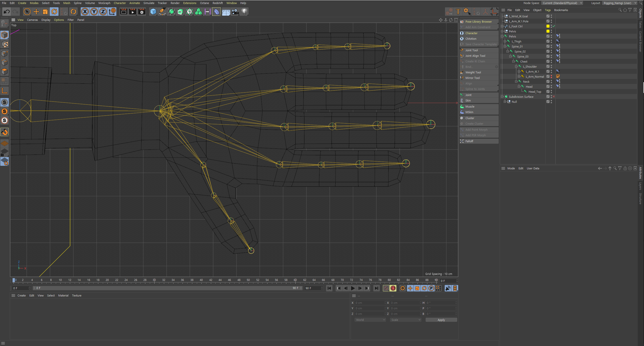
Task: Toggle Z axis lock
Action: coord(103,12)
